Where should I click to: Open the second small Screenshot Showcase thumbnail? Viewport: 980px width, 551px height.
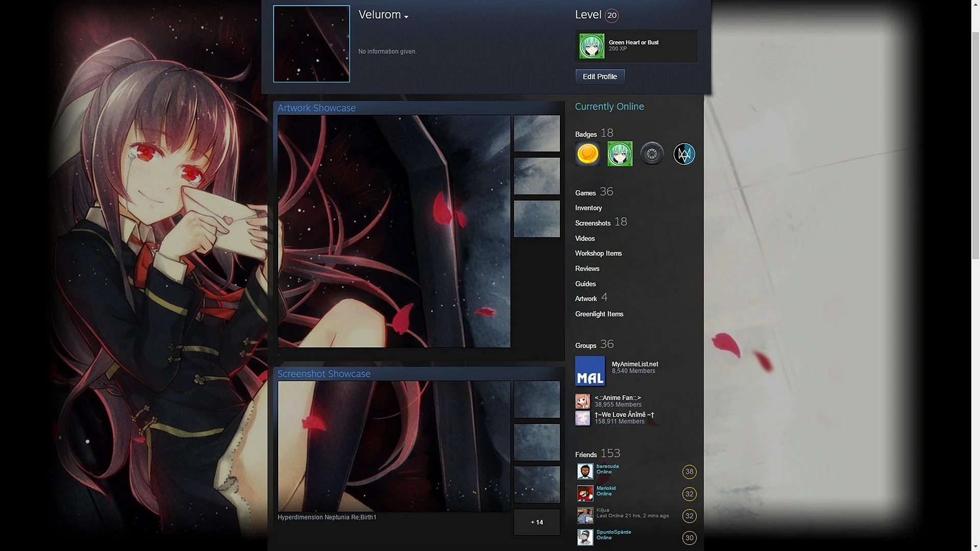pos(536,442)
